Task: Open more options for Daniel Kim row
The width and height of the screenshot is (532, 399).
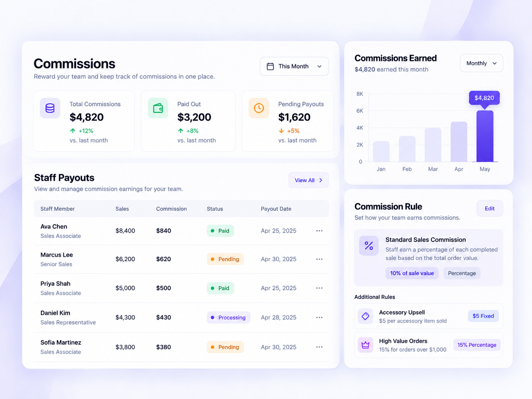Action: coord(319,317)
